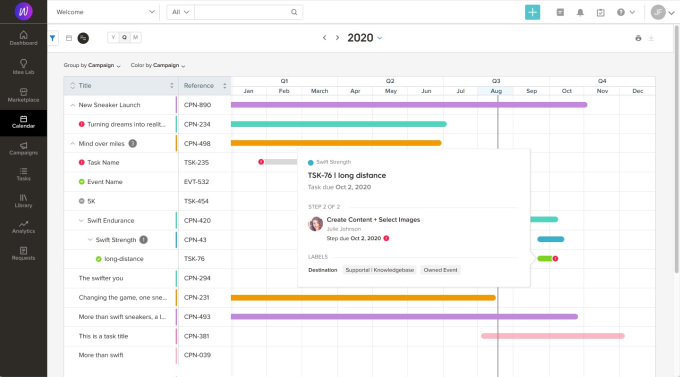Screen dimensions: 680x377
Task: Click the pink CPN-381 timeline bar
Action: 553,336
